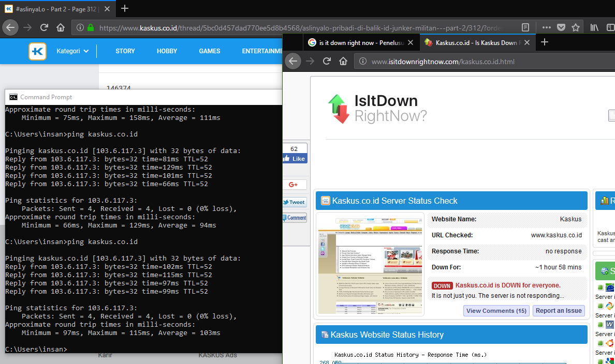Click the Kaskus logo icon in navbar
This screenshot has width=615, height=364.
37,51
